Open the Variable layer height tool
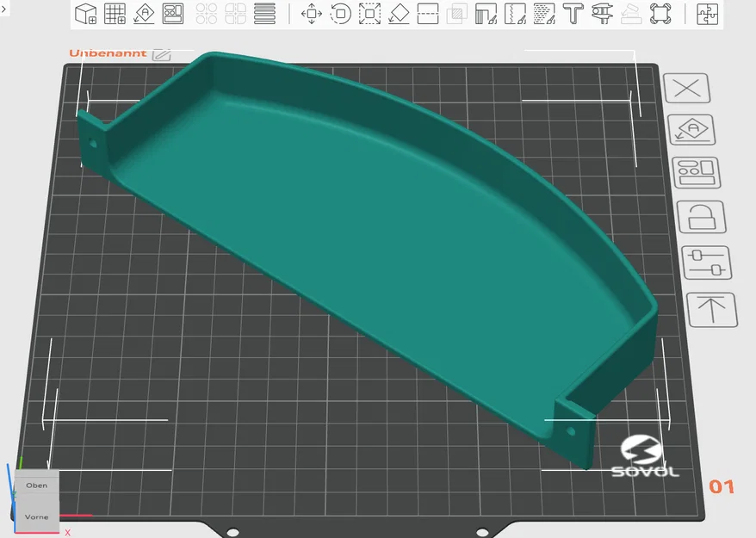The height and width of the screenshot is (538, 756). pyautogui.click(x=264, y=14)
